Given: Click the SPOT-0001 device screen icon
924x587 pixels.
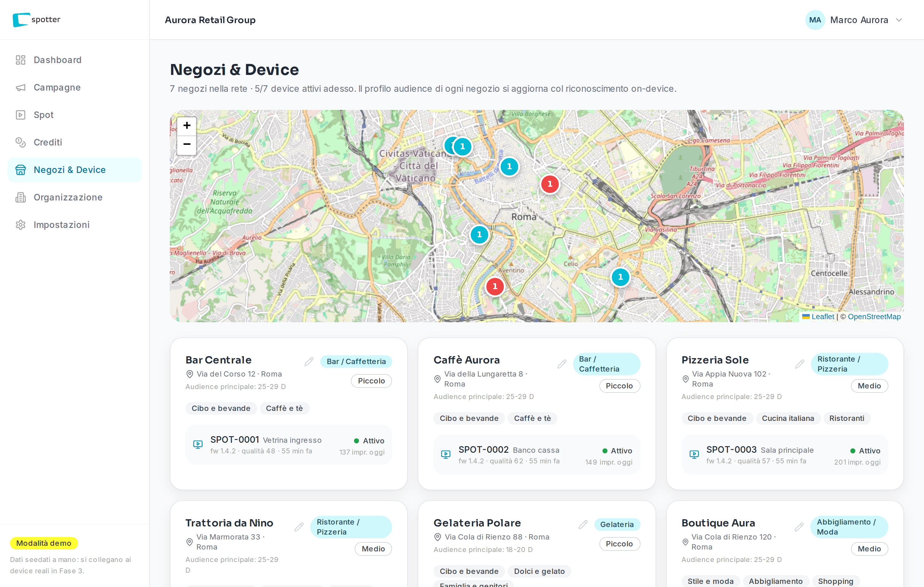Looking at the screenshot, I should pyautogui.click(x=198, y=444).
